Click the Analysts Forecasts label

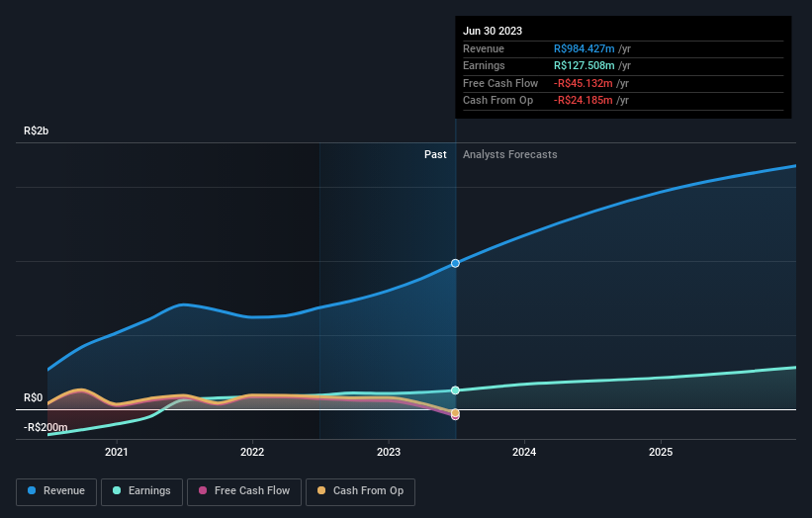pos(510,154)
